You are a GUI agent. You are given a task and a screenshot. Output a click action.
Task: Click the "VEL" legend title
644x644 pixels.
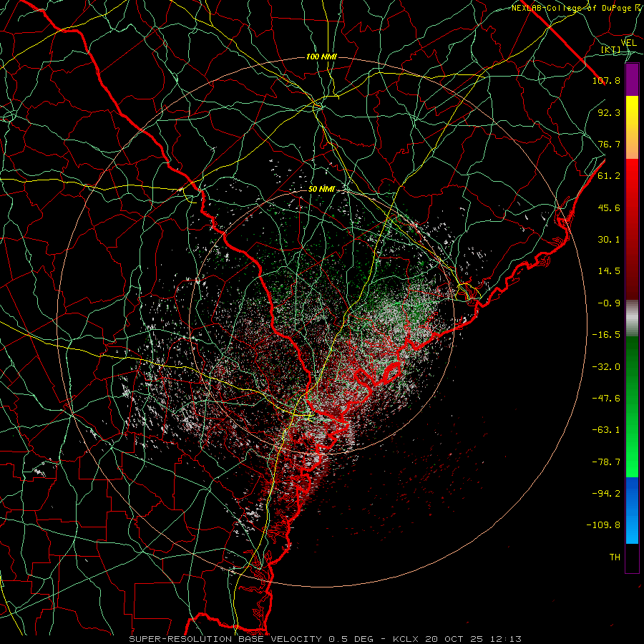tap(628, 43)
